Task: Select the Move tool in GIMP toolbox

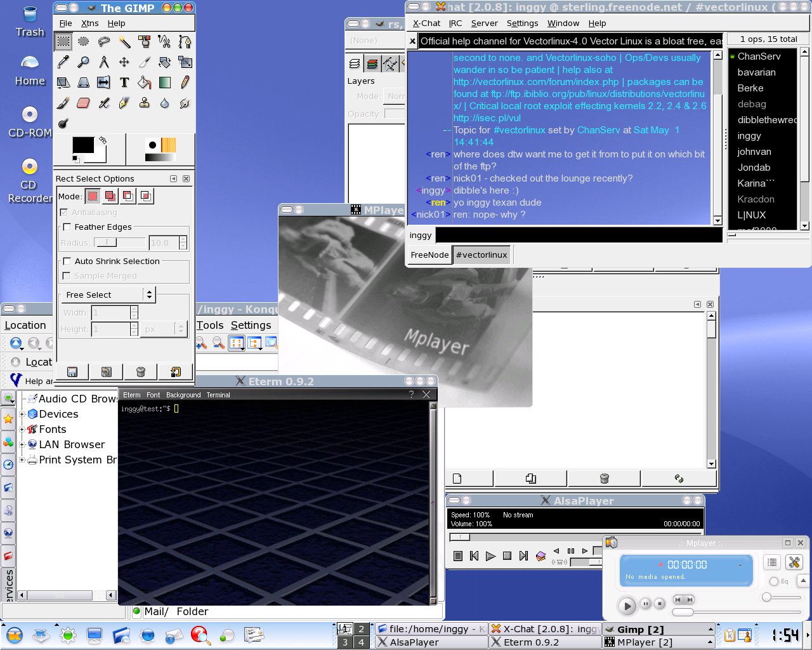Action: tap(124, 62)
